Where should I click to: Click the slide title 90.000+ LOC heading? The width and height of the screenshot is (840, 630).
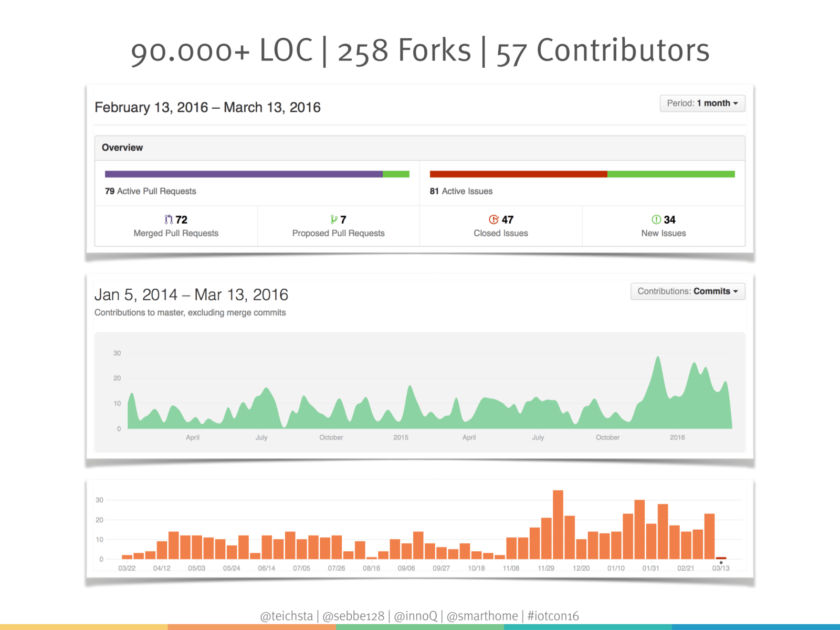coord(420,51)
